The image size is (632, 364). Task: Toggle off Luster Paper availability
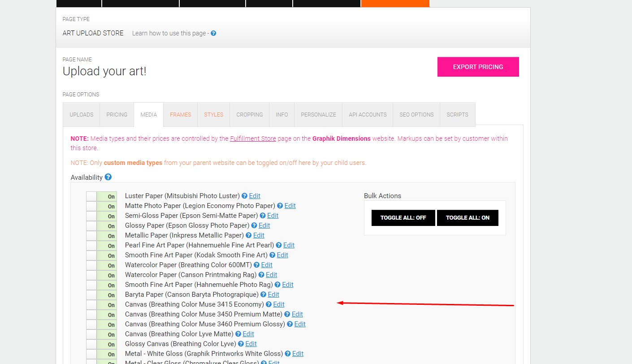click(102, 196)
